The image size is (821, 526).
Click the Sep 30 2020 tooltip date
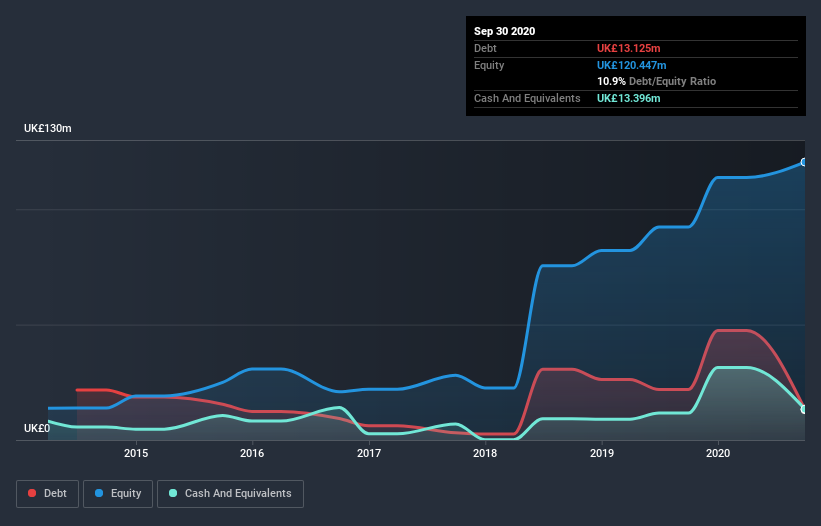point(504,31)
